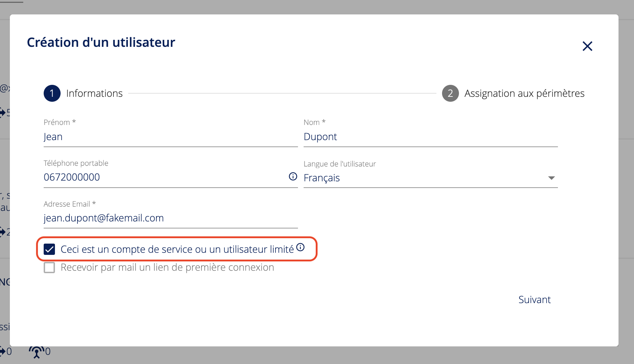Click the info icon after 'utilisateur limité'

pyautogui.click(x=300, y=247)
